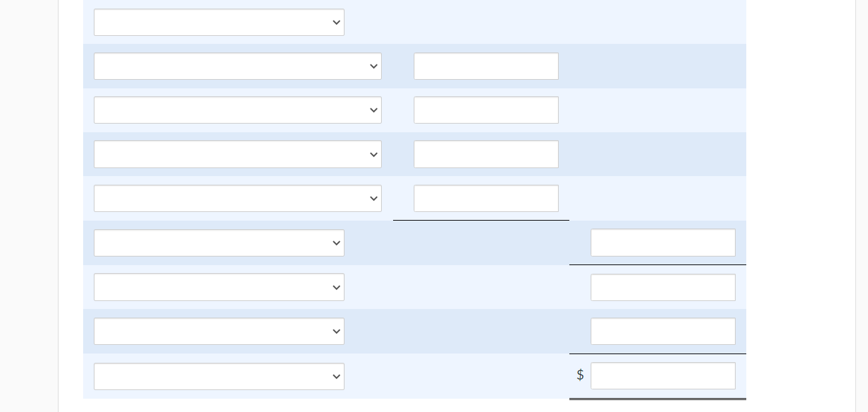The image size is (868, 412).
Task: Open the fifth row dropdown list
Action: click(x=237, y=198)
